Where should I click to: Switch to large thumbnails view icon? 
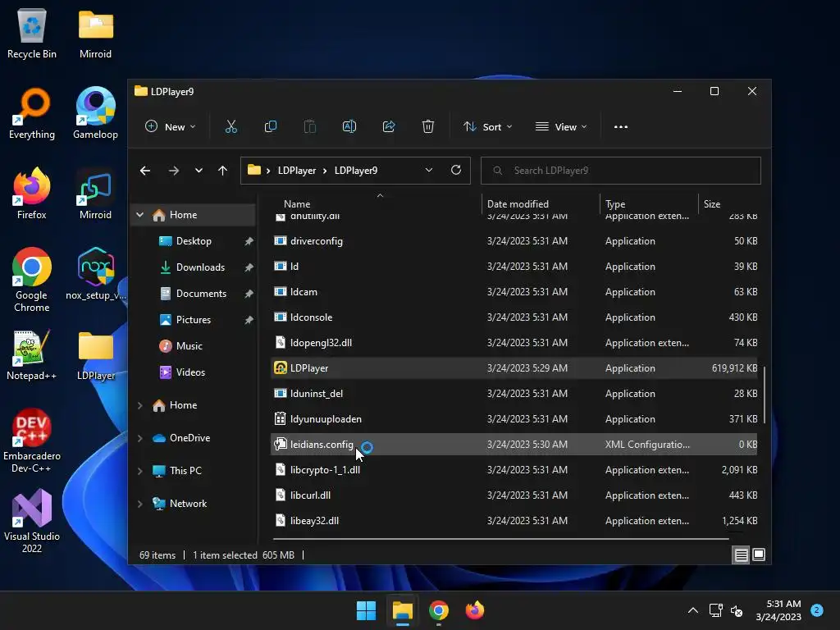(x=759, y=555)
